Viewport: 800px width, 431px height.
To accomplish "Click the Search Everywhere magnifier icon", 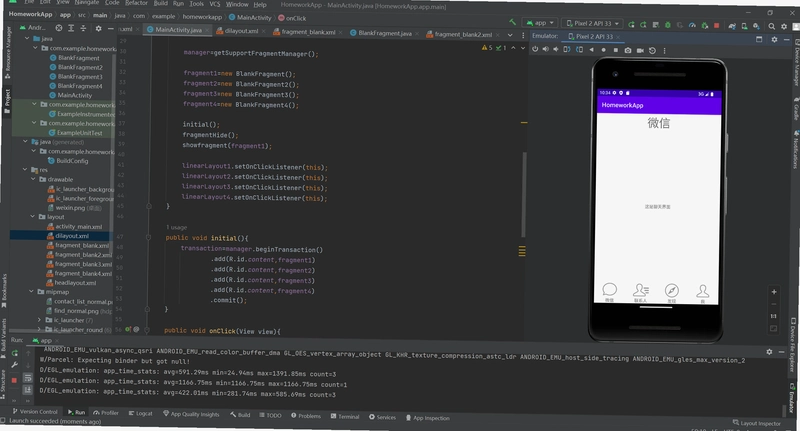I will 772,26.
